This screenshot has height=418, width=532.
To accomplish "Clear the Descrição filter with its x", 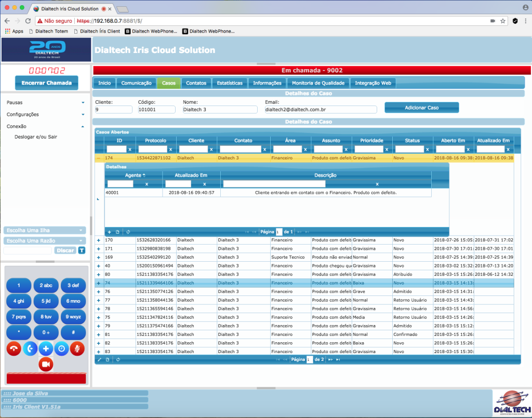I will point(377,184).
